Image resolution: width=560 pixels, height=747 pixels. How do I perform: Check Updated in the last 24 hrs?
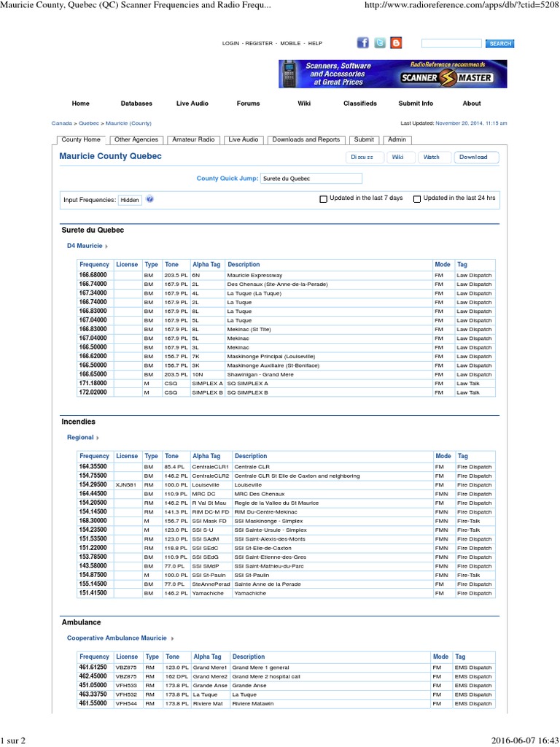(417, 198)
